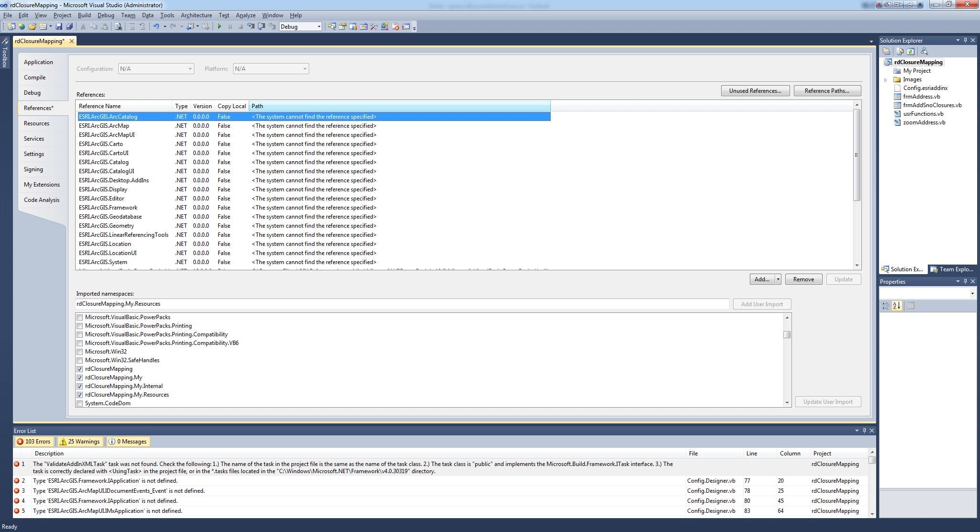Image resolution: width=980 pixels, height=532 pixels.
Task: Enable the Microsoft.Win32 namespace import
Action: 80,352
